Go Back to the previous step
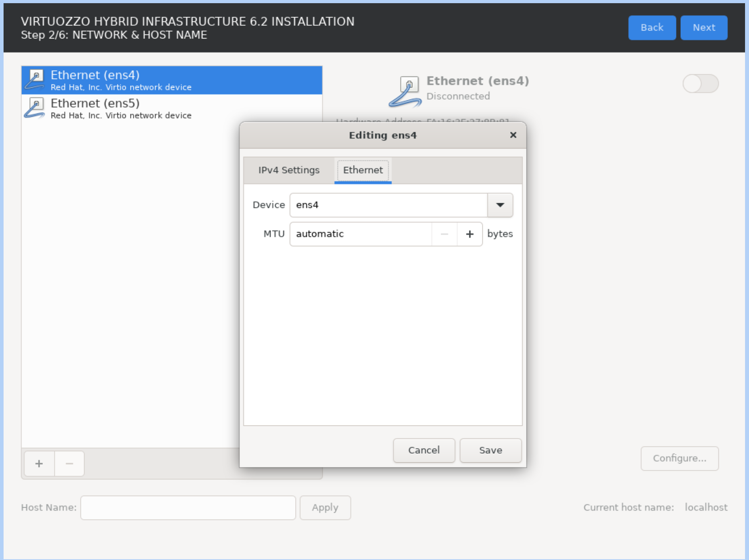This screenshot has width=749, height=560. coord(652,27)
